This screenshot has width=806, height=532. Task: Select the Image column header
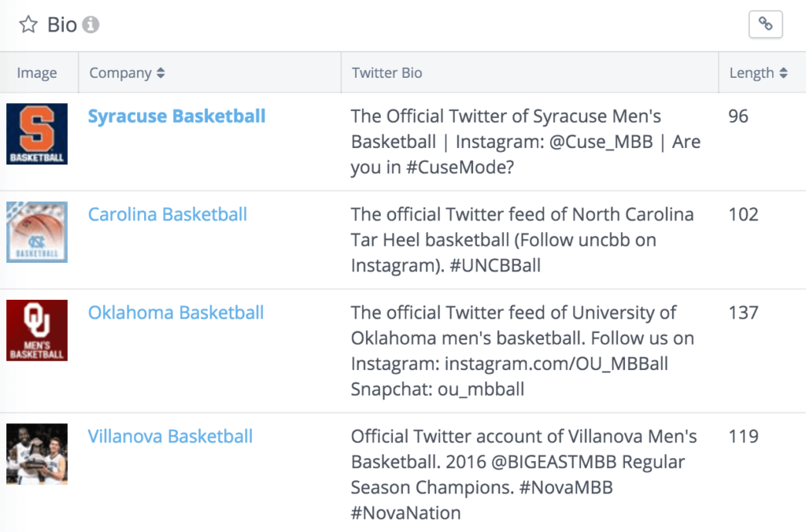[37, 73]
